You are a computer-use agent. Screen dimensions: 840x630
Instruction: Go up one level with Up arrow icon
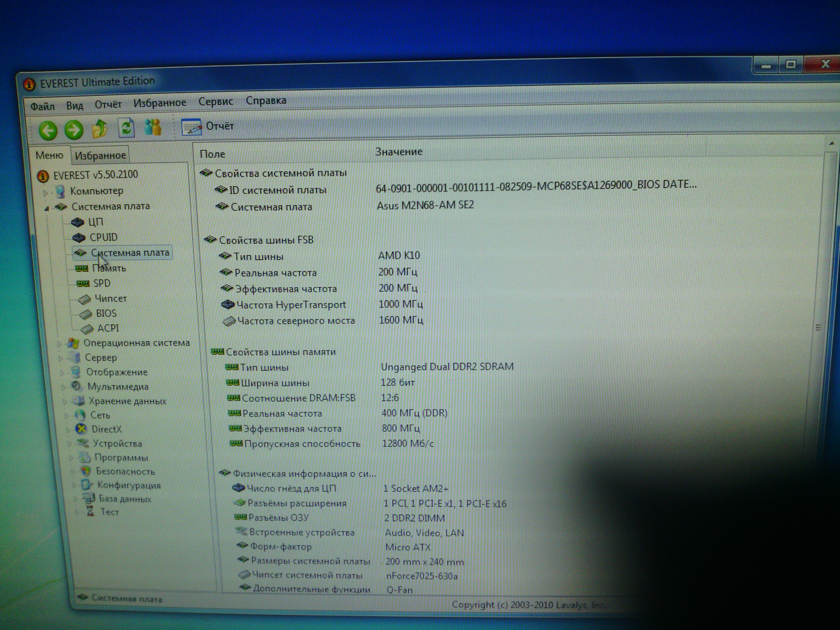100,129
